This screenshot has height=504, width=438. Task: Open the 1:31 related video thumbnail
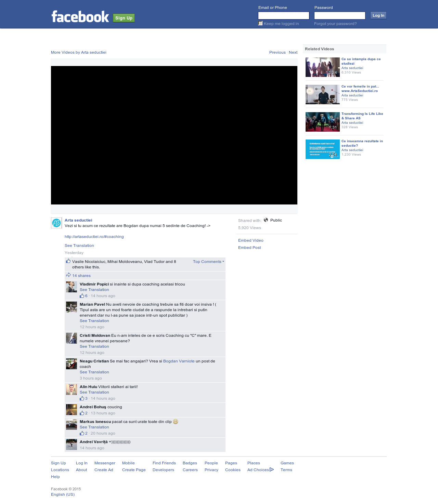click(323, 122)
